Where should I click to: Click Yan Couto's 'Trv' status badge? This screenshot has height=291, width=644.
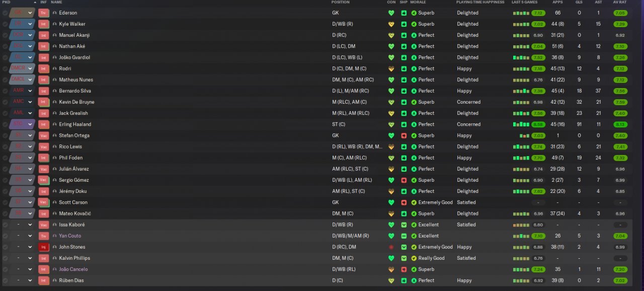(x=44, y=236)
